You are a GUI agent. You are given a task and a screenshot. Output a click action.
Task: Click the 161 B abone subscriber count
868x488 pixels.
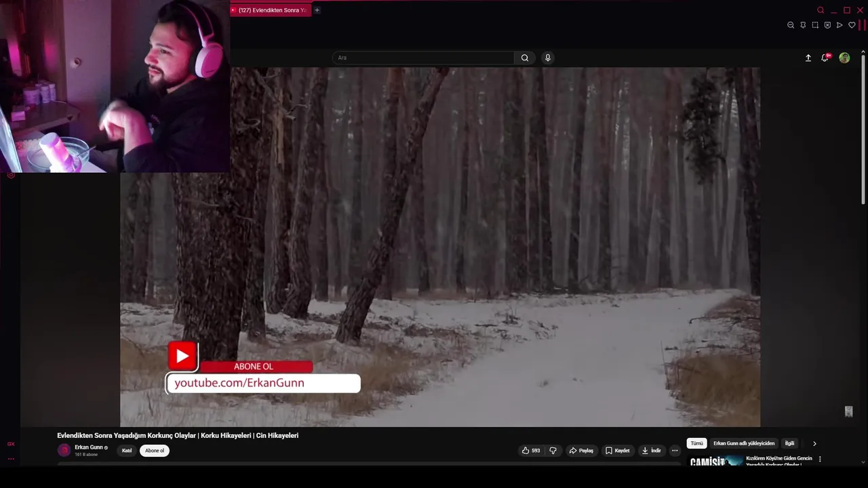click(86, 455)
